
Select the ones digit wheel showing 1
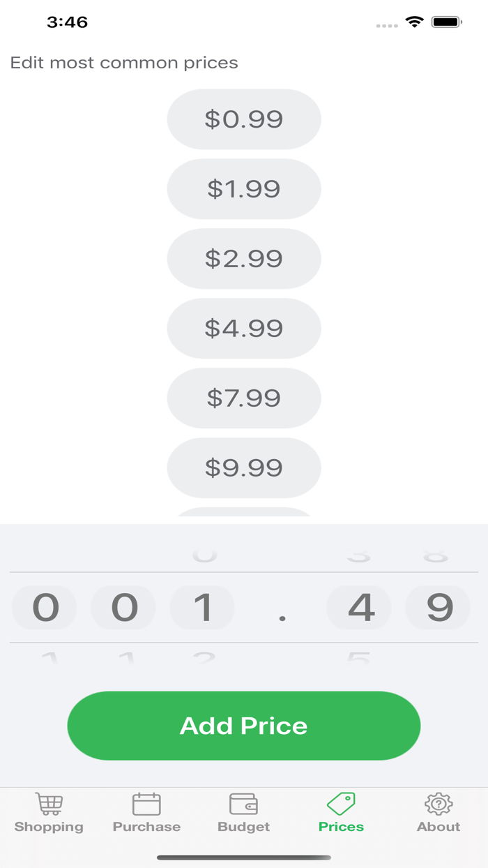click(202, 607)
